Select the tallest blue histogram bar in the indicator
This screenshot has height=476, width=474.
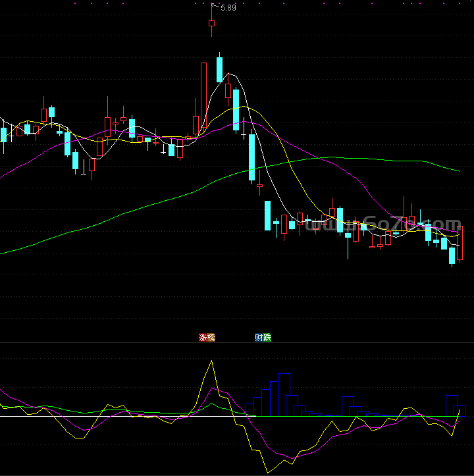[x=284, y=394]
